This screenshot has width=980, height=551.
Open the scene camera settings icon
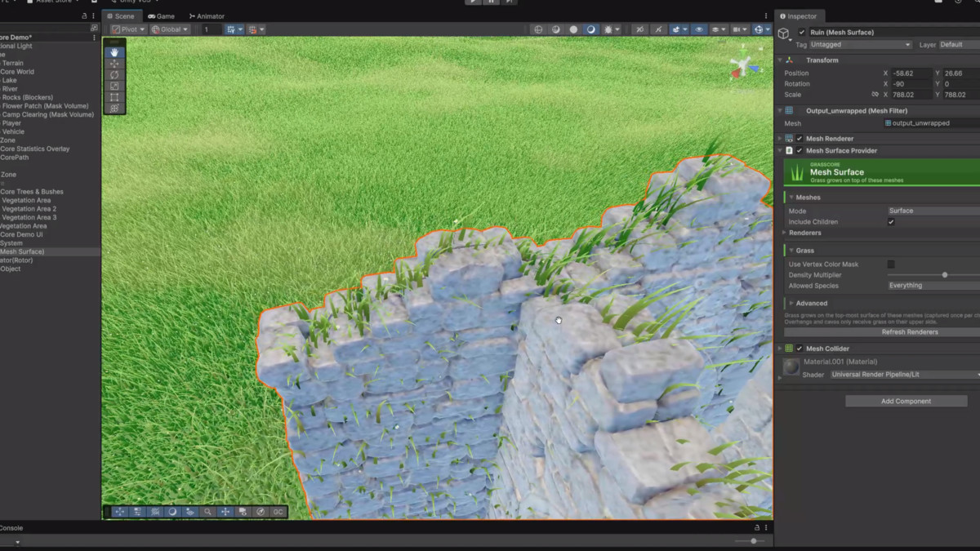(x=739, y=29)
